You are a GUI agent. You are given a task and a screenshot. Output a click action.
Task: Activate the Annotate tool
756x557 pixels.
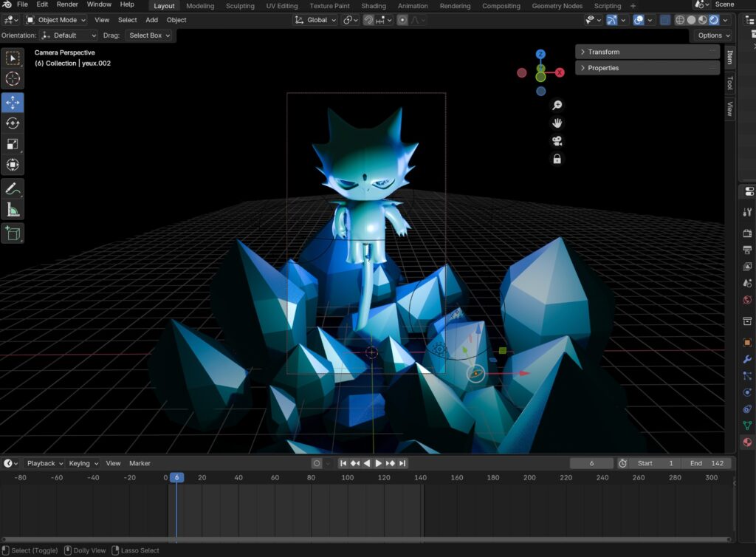pos(13,188)
